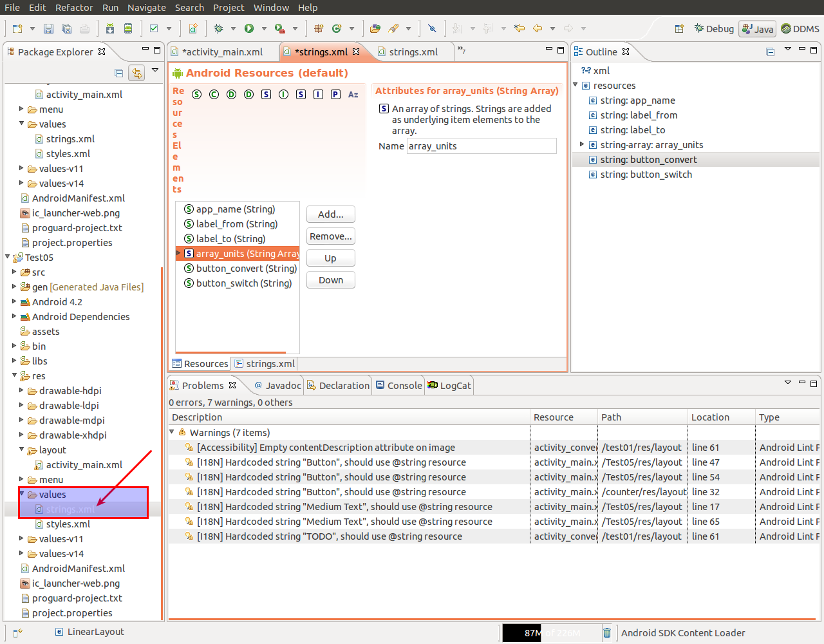Run Android Lint check icon

[x=154, y=28]
